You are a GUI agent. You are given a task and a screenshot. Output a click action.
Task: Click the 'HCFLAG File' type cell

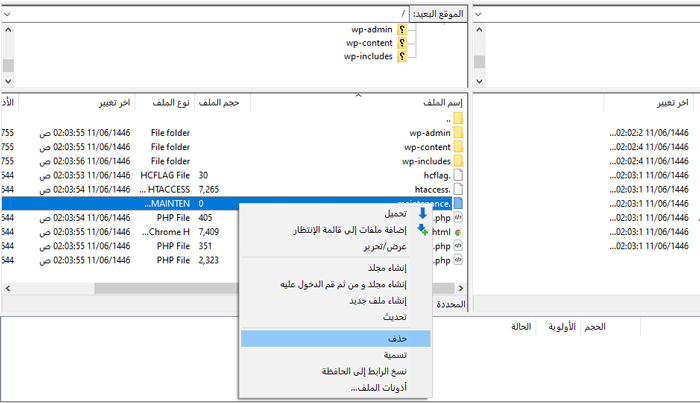click(x=165, y=175)
